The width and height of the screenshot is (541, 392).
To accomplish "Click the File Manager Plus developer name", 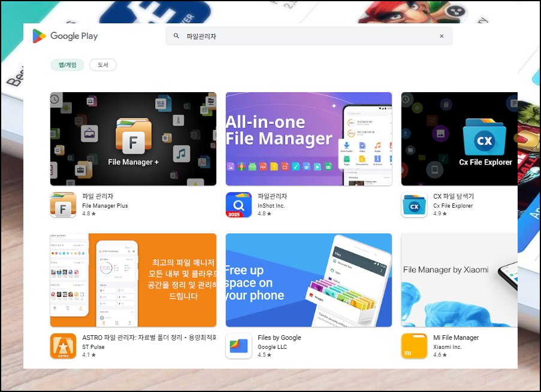I will [x=105, y=205].
